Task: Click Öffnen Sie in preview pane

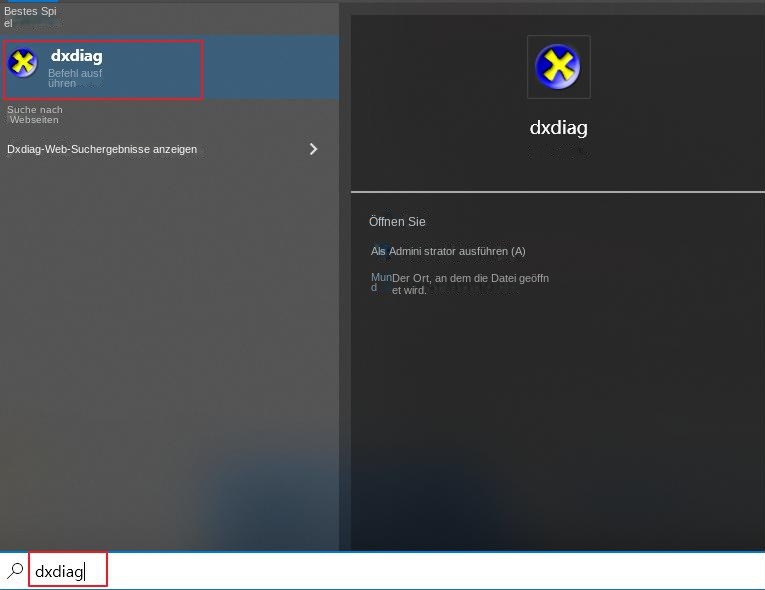Action: pyautogui.click(x=397, y=222)
